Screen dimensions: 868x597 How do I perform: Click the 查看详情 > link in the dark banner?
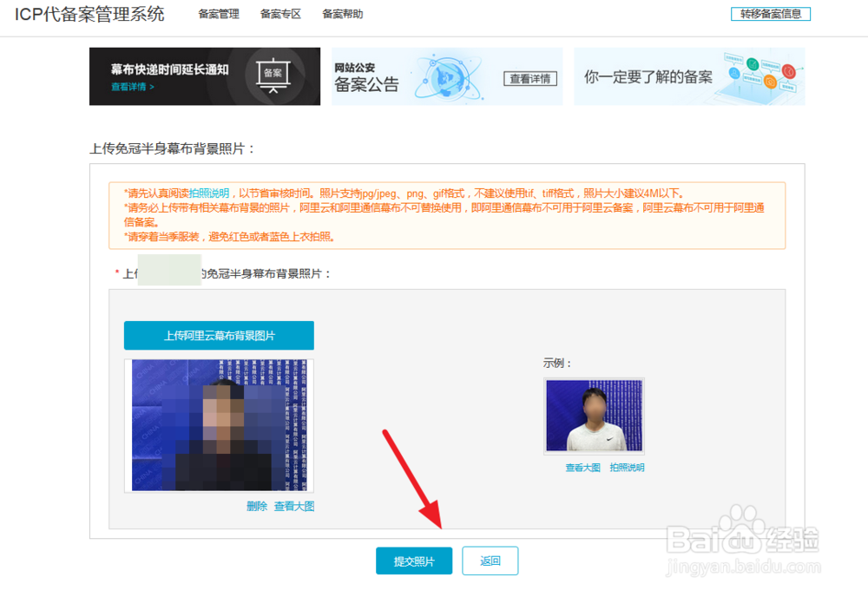coord(132,87)
